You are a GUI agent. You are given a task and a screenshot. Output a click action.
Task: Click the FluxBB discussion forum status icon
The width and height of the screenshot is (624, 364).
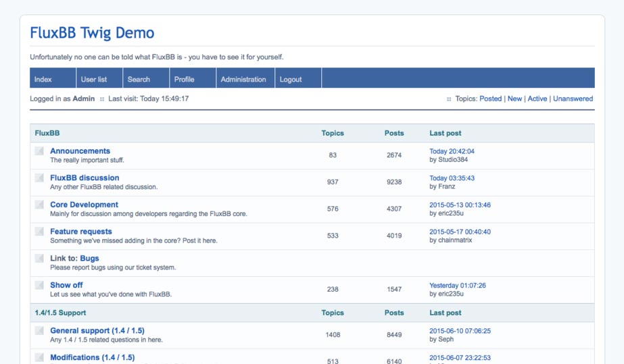pyautogui.click(x=39, y=178)
